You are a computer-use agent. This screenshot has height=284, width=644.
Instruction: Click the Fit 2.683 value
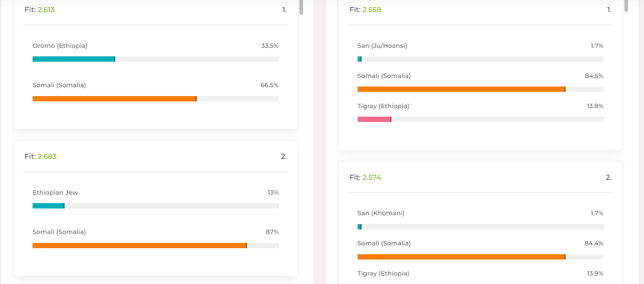(x=47, y=156)
